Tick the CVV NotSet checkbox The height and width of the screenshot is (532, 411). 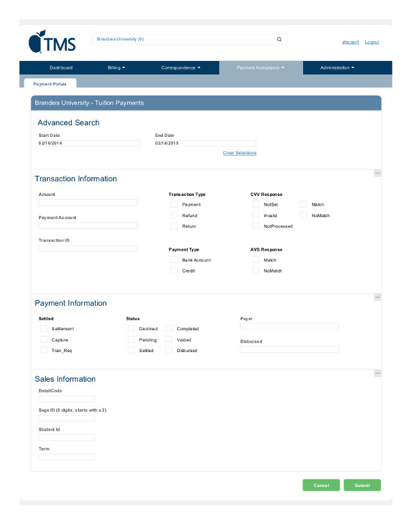(256, 204)
